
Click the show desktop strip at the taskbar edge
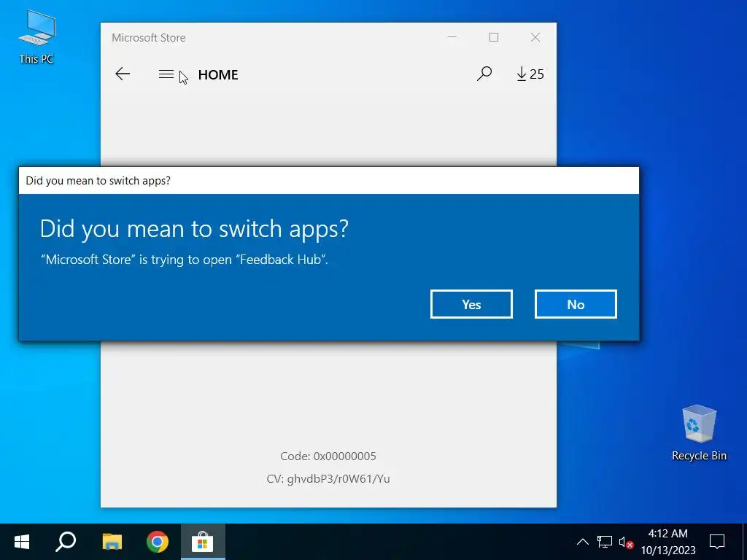pyautogui.click(x=745, y=542)
